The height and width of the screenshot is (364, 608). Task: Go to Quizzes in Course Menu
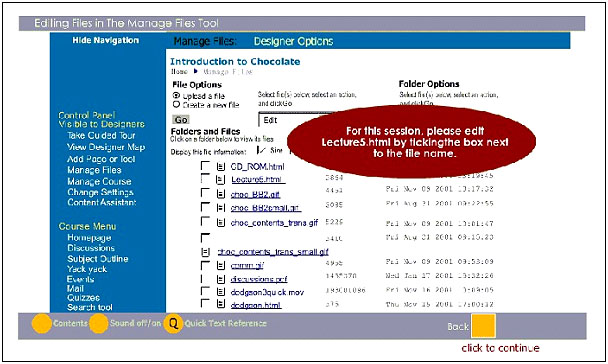pyautogui.click(x=83, y=298)
